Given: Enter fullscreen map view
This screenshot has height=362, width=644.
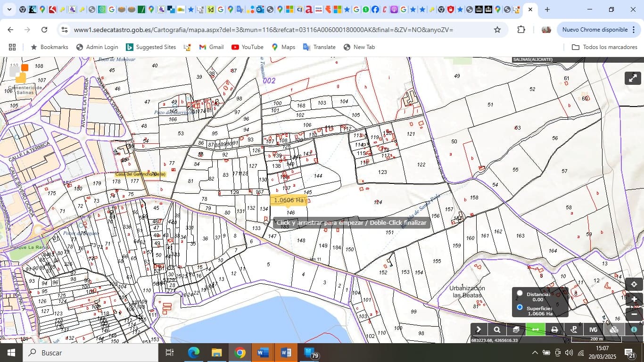Looking at the screenshot, I should coord(633,78).
